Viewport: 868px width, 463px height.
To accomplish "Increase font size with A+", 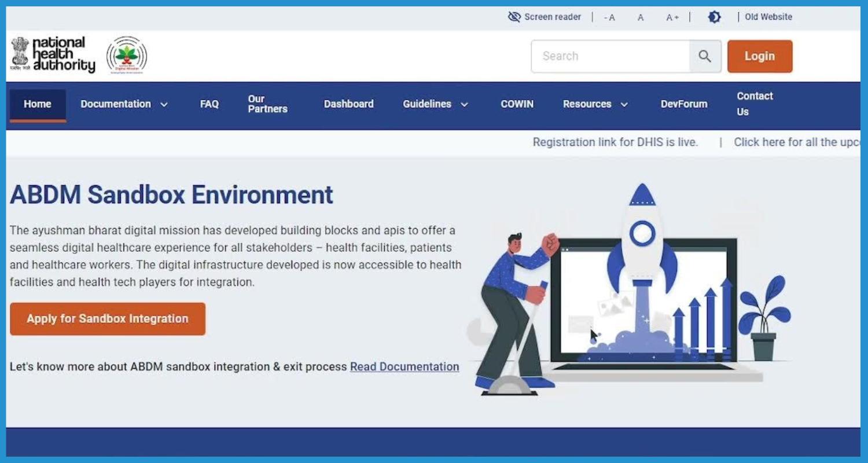I will [x=672, y=17].
